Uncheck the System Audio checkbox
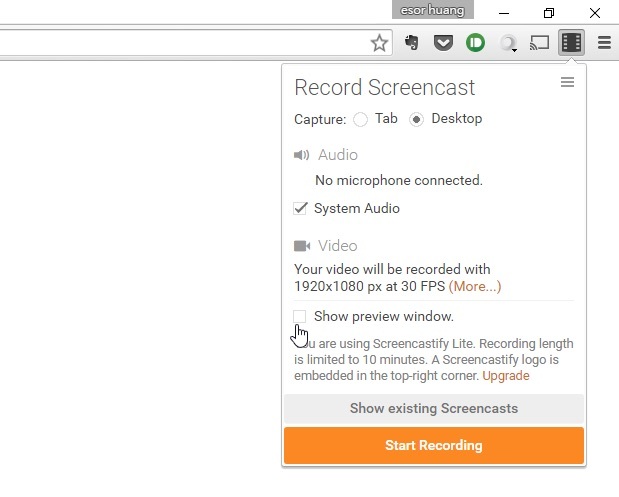The image size is (619, 497). (300, 209)
